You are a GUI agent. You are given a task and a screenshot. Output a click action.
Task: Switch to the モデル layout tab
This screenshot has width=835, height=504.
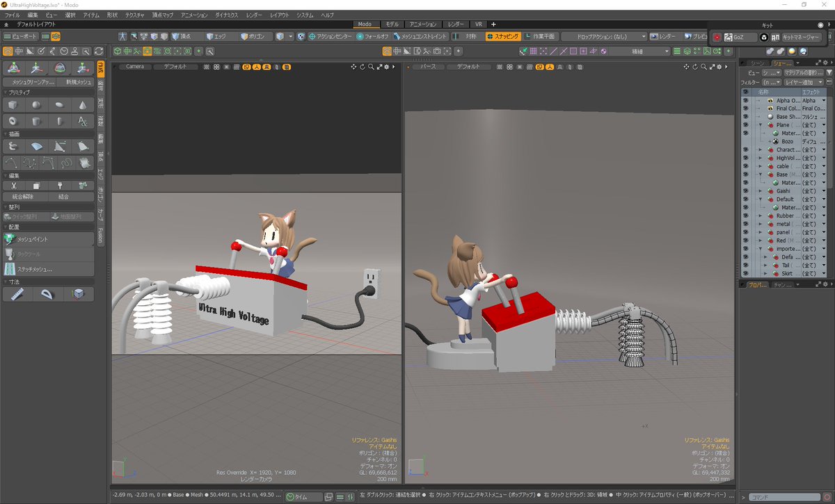(392, 24)
